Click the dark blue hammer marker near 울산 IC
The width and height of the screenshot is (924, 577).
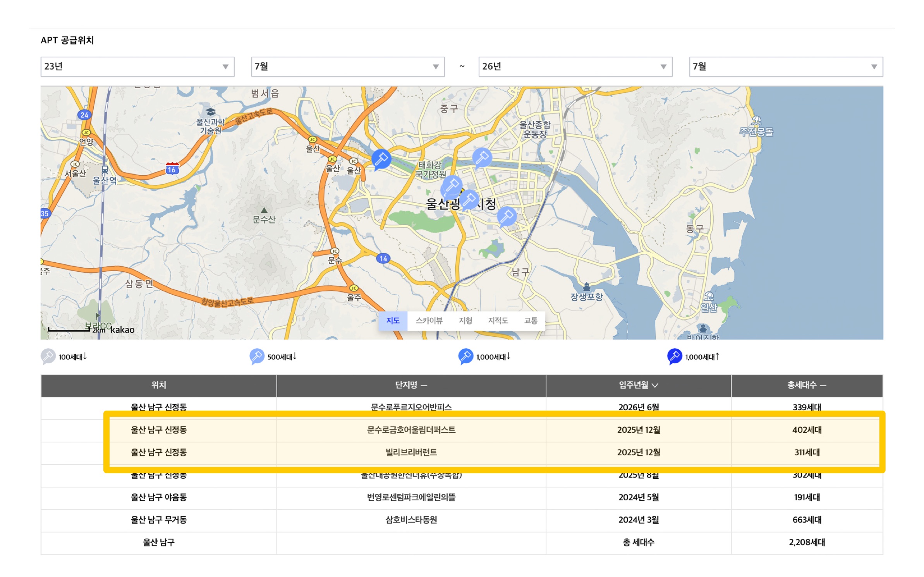click(x=381, y=158)
